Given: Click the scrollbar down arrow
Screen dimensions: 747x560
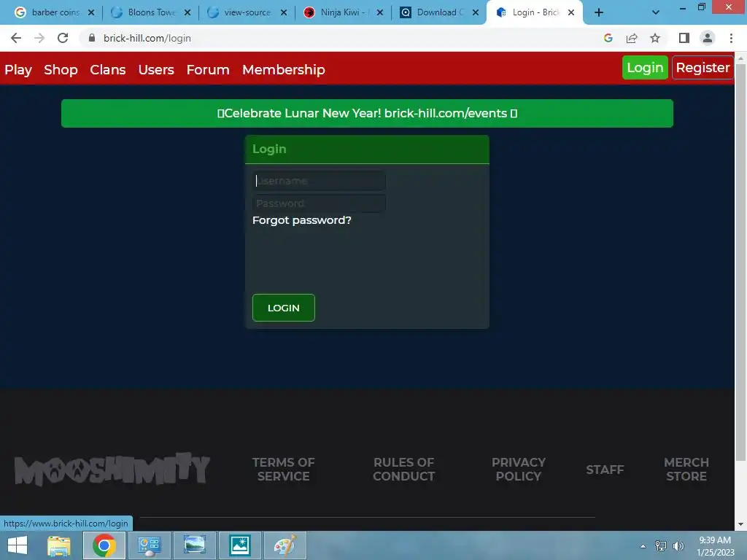Looking at the screenshot, I should tap(740, 524).
